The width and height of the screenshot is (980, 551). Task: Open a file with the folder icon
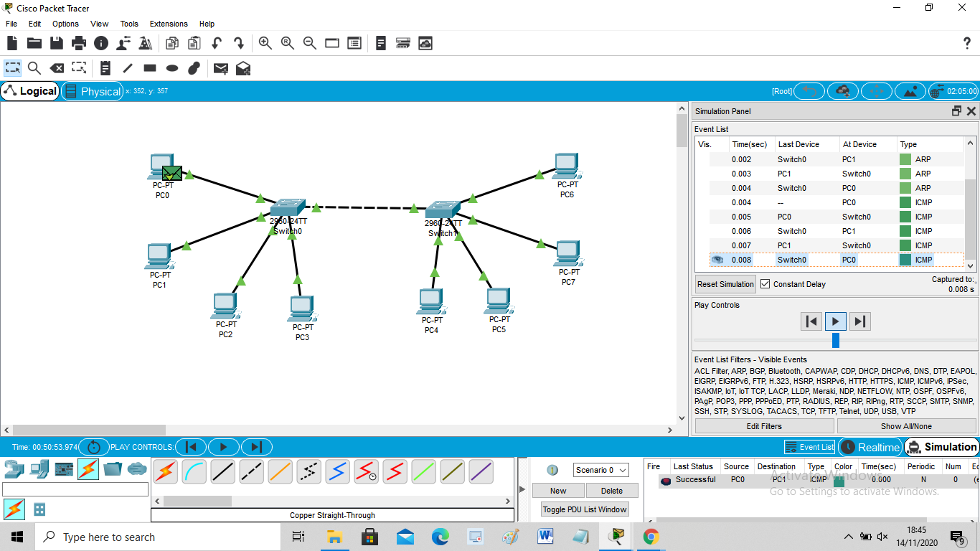(x=34, y=43)
